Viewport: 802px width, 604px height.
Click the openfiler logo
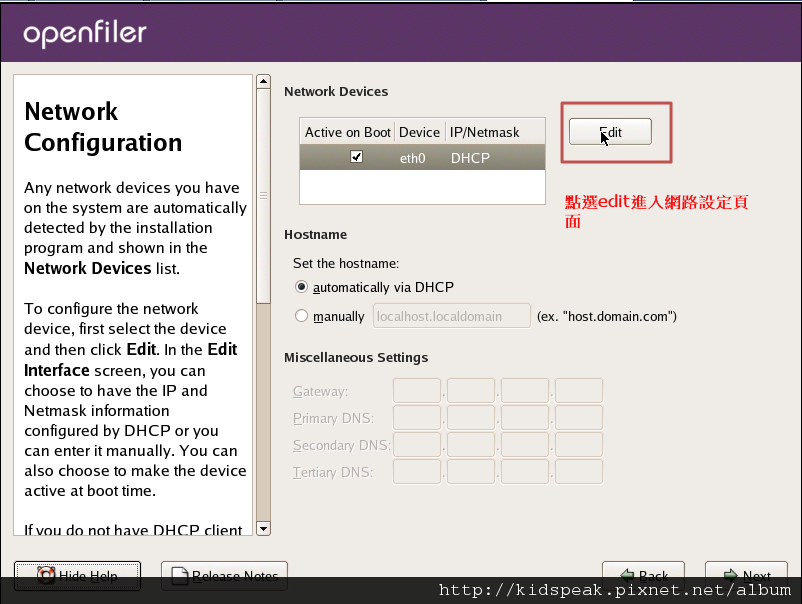pos(85,34)
